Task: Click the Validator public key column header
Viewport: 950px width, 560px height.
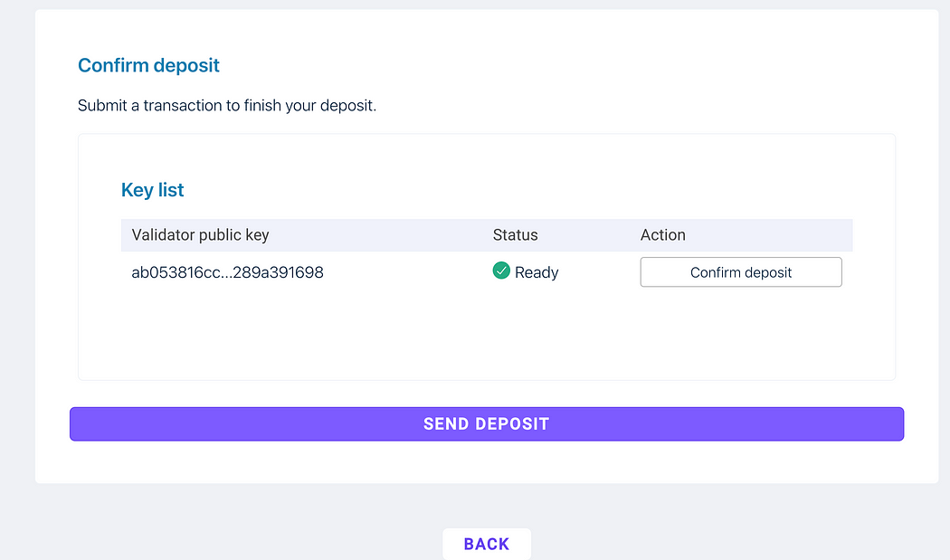Action: pyautogui.click(x=200, y=235)
